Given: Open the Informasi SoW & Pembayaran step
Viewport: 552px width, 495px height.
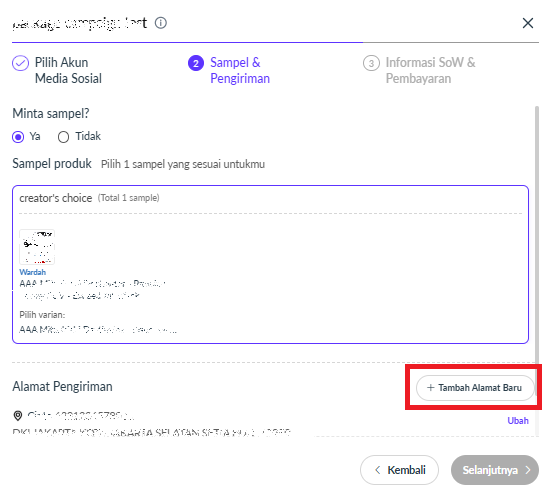Looking at the screenshot, I should pyautogui.click(x=419, y=70).
